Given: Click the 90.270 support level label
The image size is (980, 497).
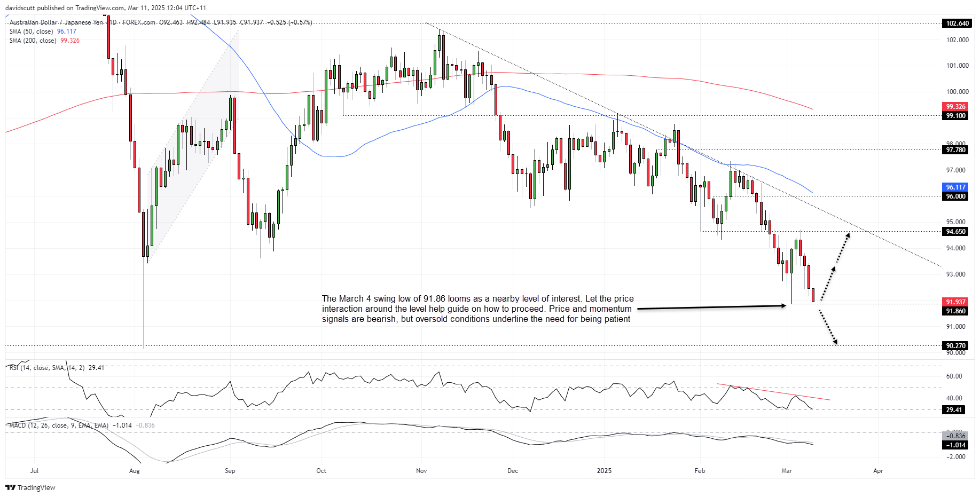Looking at the screenshot, I should [x=955, y=346].
